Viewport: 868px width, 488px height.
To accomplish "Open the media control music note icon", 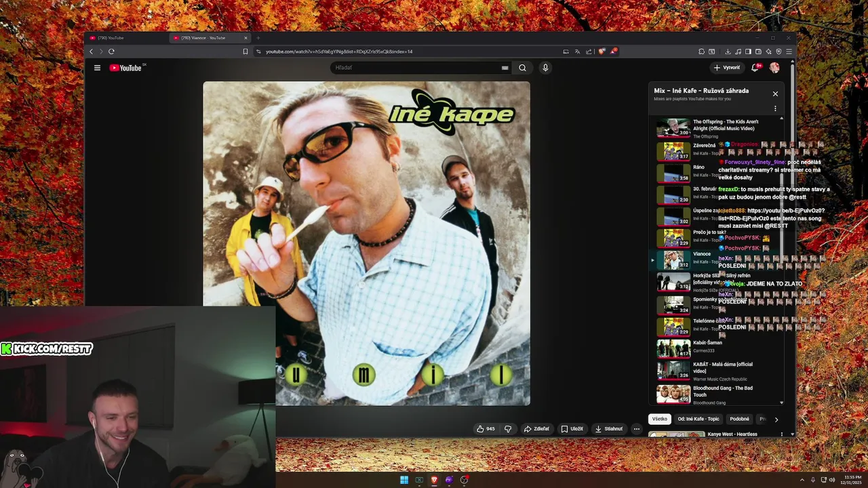I will click(738, 52).
